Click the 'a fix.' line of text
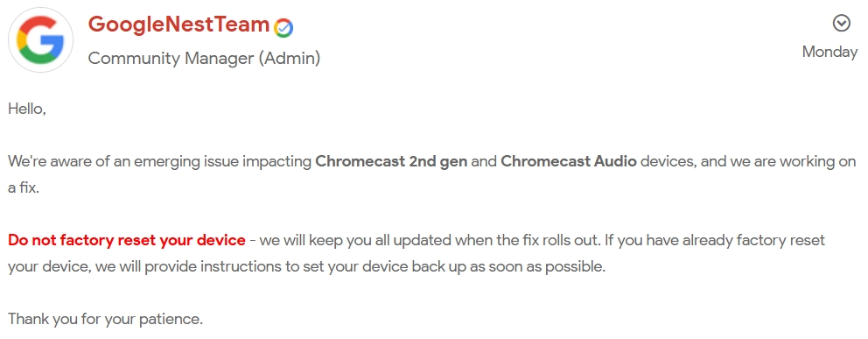868x339 pixels. point(24,187)
